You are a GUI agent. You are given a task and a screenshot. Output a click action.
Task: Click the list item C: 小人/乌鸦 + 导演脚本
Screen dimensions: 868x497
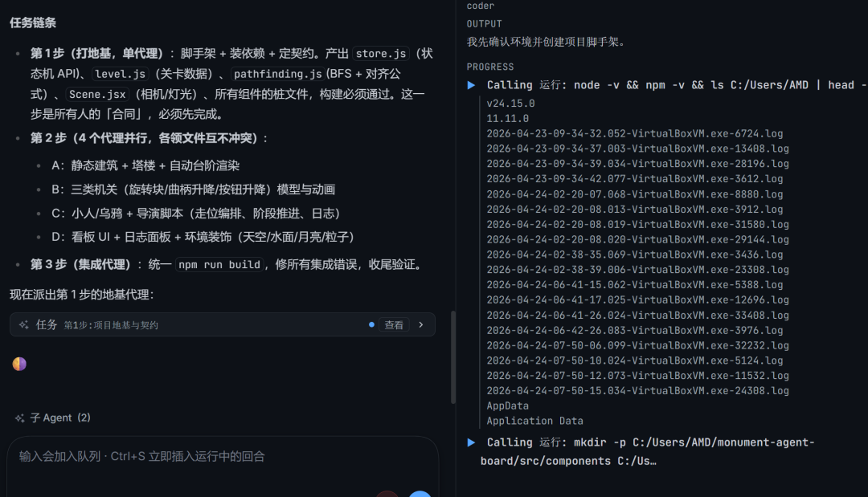[x=195, y=214]
